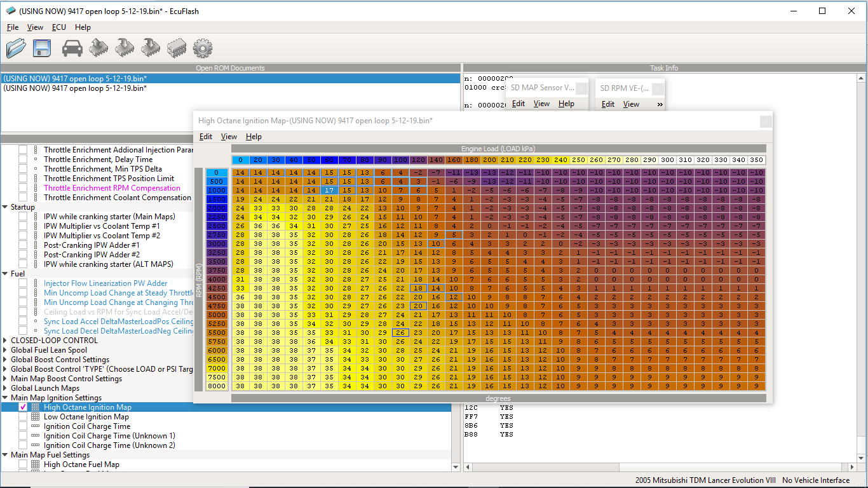The width and height of the screenshot is (868, 488).
Task: Click the grid icon beside Low Octane Ignition Map
Action: (x=36, y=417)
